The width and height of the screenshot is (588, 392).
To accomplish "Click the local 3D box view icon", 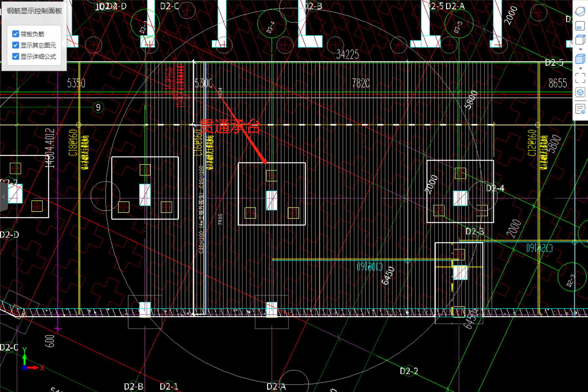I will click(x=580, y=92).
